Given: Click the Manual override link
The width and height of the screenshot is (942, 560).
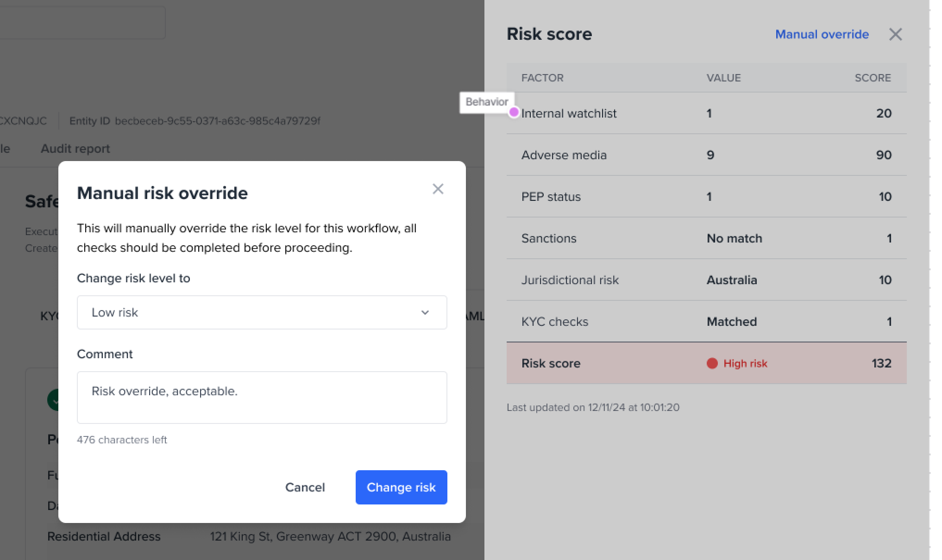Looking at the screenshot, I should [822, 34].
